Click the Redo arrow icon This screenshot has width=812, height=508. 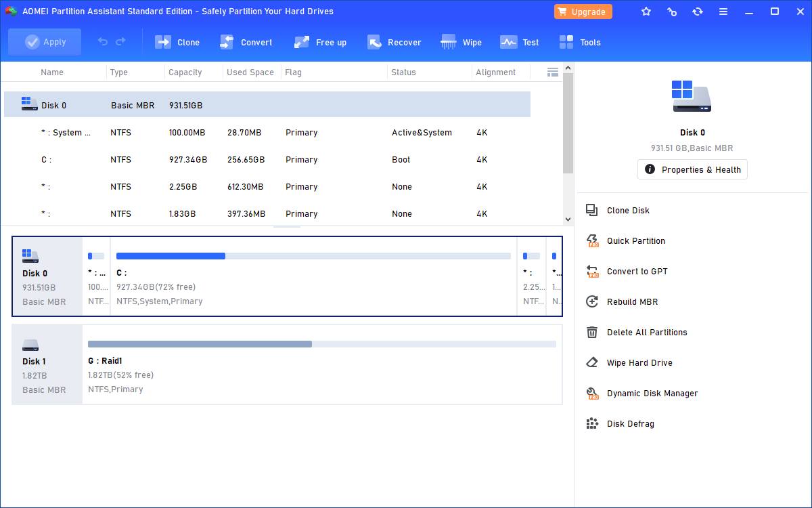(120, 42)
